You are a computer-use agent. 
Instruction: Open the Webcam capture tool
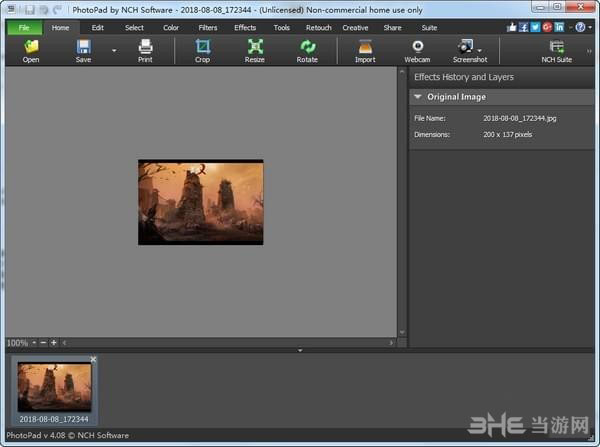(x=417, y=46)
